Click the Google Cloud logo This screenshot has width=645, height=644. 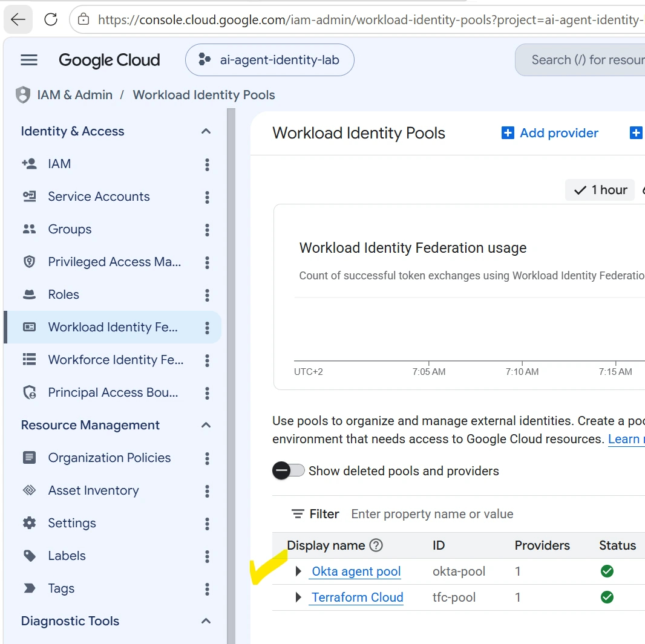pyautogui.click(x=110, y=60)
